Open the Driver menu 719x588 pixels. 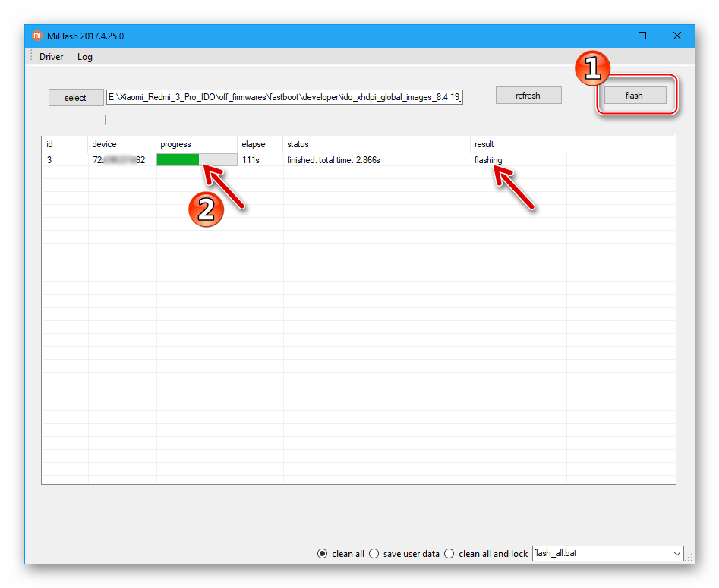pyautogui.click(x=51, y=57)
